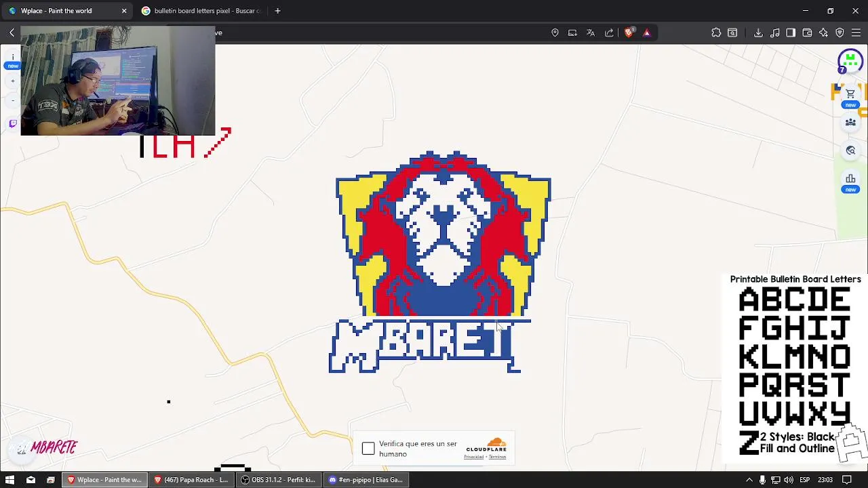
Task: Click the lion pixel art emblem
Action: point(443,234)
